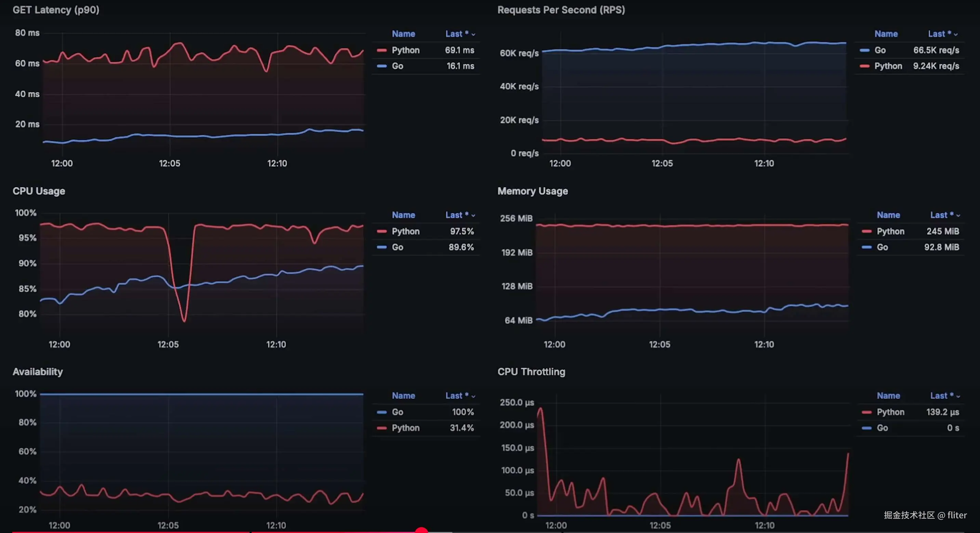
Task: Open the Memory Usage panel title menu
Action: (x=533, y=191)
